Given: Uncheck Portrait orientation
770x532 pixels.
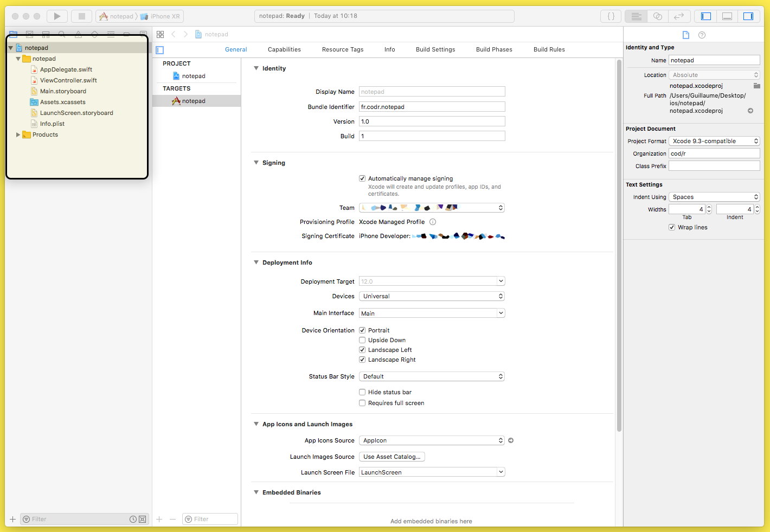Looking at the screenshot, I should coord(362,330).
